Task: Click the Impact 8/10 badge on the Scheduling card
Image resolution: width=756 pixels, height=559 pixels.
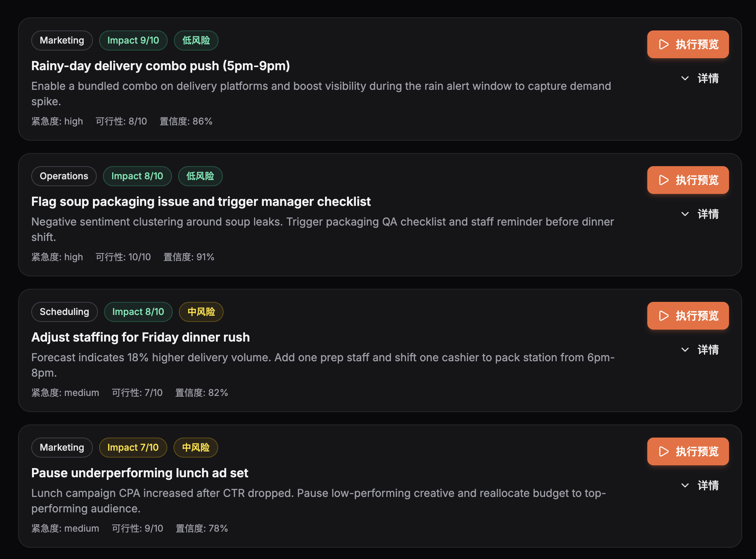Action: tap(138, 311)
